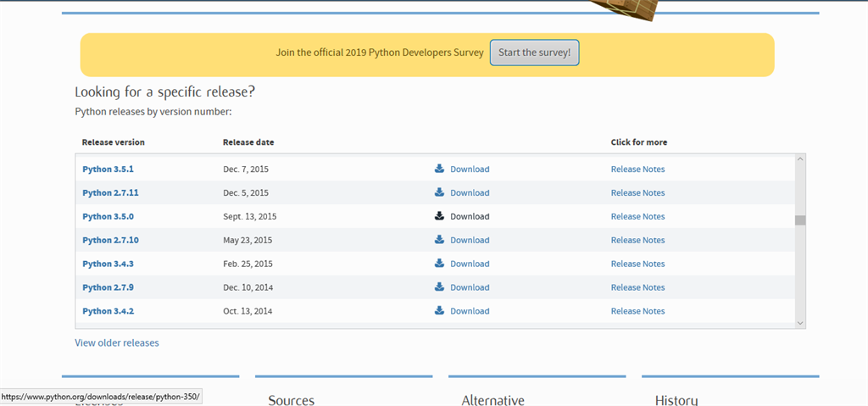Click the History section heading
This screenshot has height=406, width=868.
(676, 400)
